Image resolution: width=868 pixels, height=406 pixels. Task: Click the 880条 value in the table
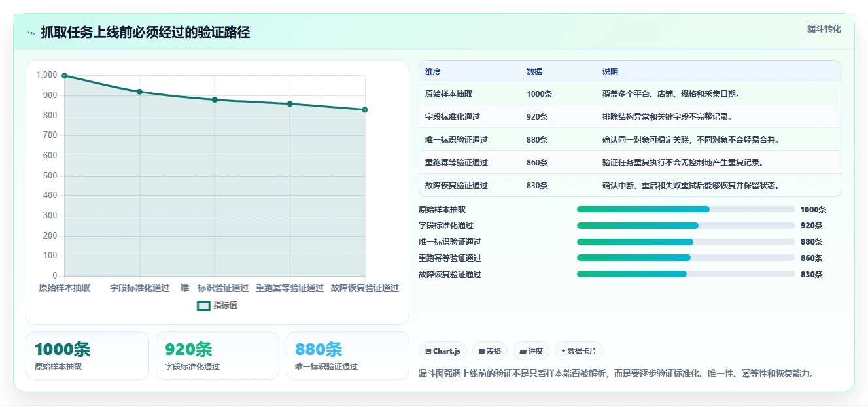538,140
